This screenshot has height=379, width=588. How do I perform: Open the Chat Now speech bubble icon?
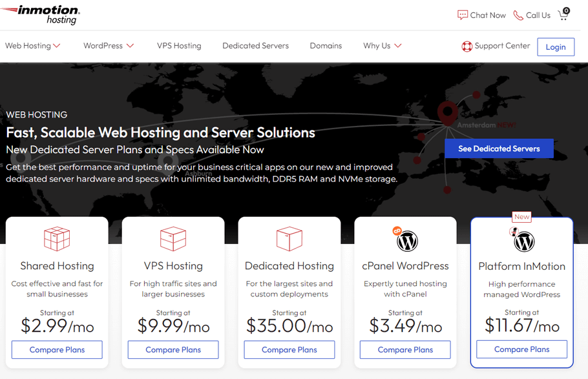click(x=463, y=14)
